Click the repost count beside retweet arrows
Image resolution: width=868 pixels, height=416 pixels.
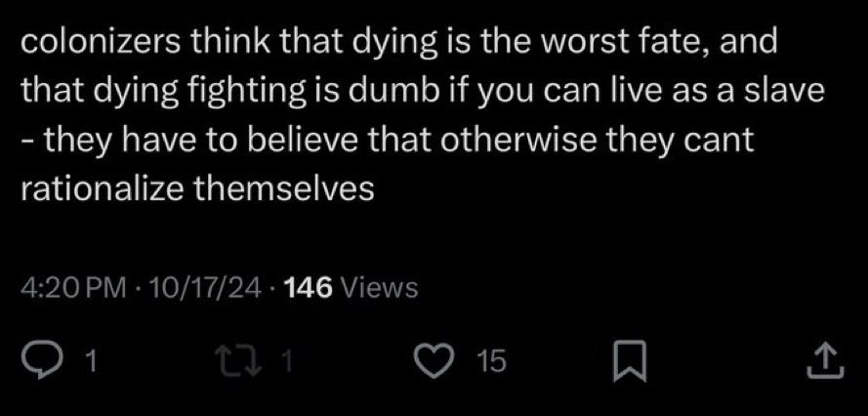[x=286, y=361]
